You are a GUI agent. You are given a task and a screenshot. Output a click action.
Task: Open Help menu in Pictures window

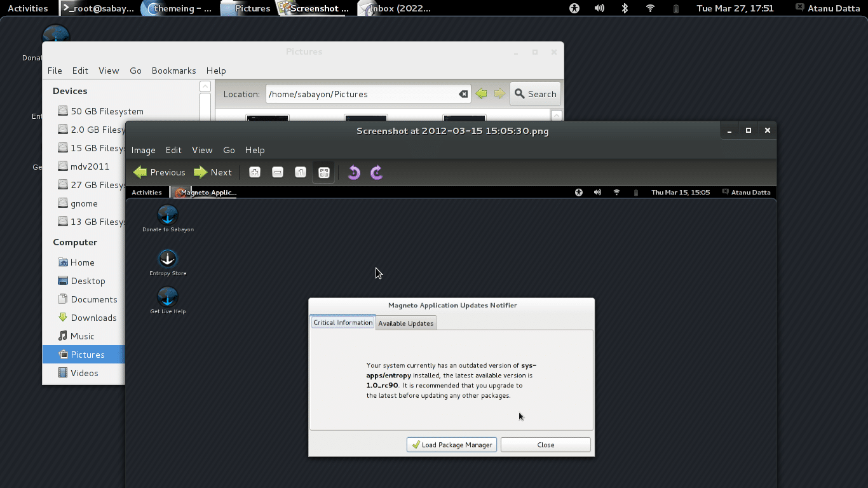coord(216,71)
